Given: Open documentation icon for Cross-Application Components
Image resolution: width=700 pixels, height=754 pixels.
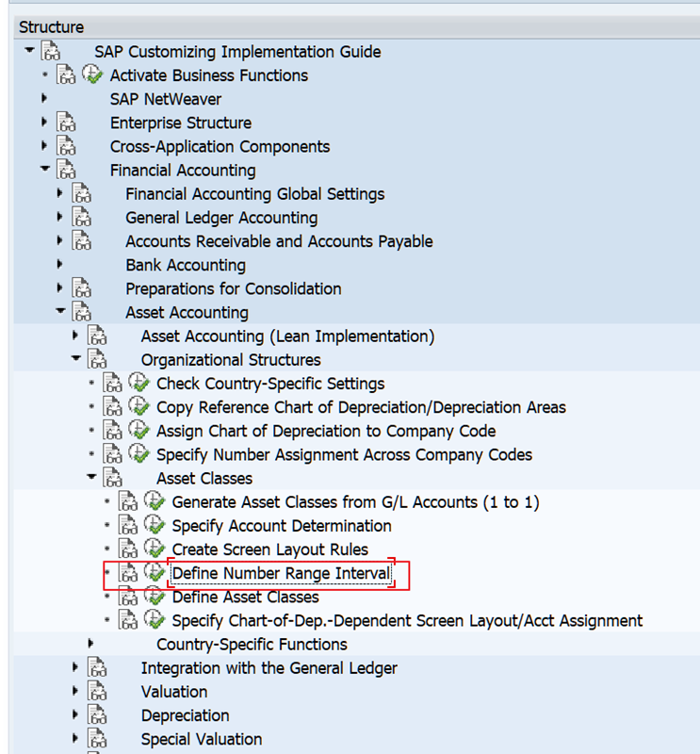Looking at the screenshot, I should pos(66,146).
